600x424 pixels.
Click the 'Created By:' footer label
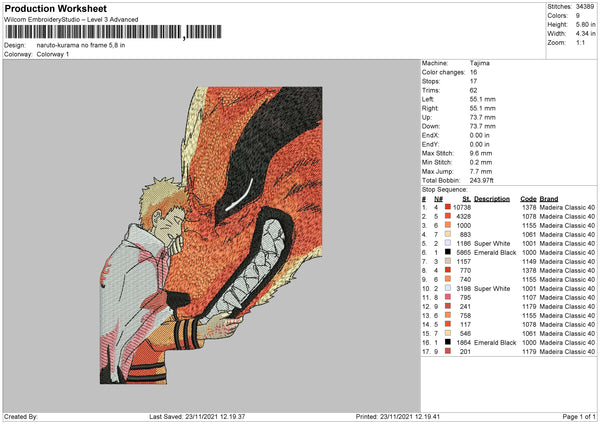coord(21,416)
